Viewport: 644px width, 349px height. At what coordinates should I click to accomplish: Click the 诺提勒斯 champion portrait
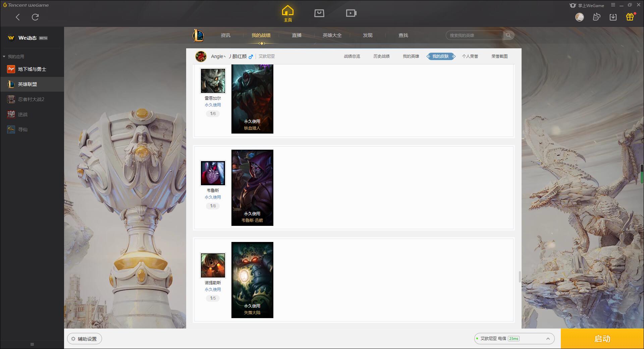(x=213, y=265)
